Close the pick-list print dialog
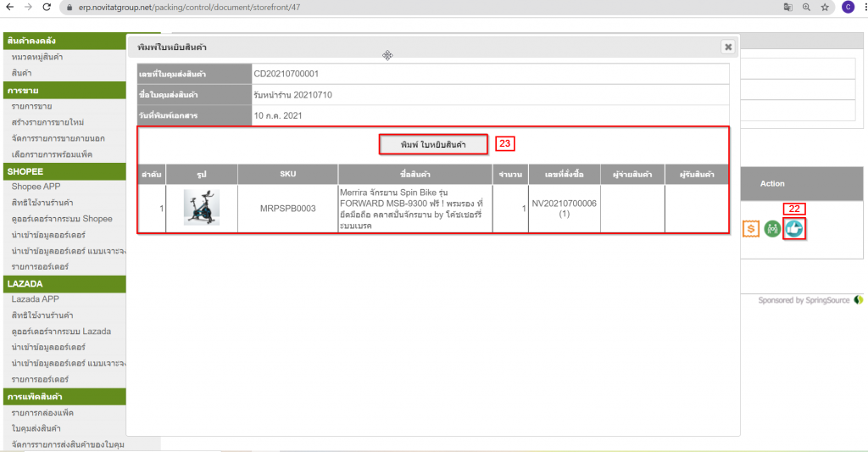Screen dimensions: 868x452 point(727,47)
